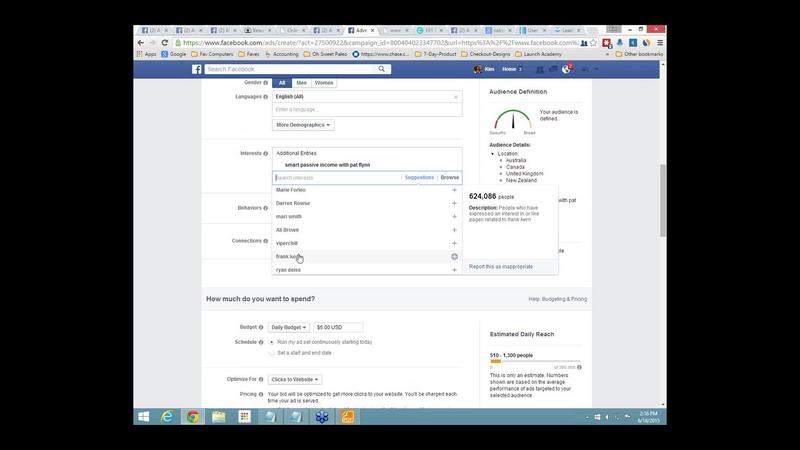The image size is (800, 450).
Task: Click Report this as inappropriate
Action: 501,267
